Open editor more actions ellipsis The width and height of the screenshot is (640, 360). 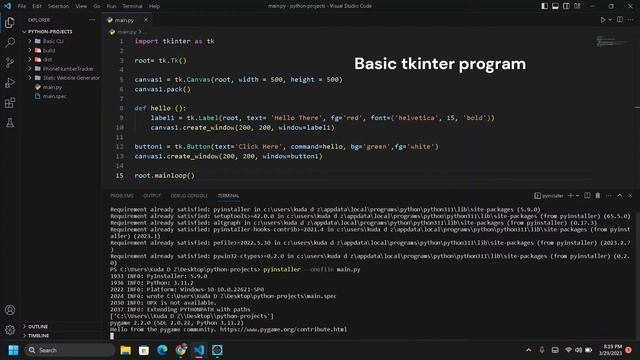[631, 20]
